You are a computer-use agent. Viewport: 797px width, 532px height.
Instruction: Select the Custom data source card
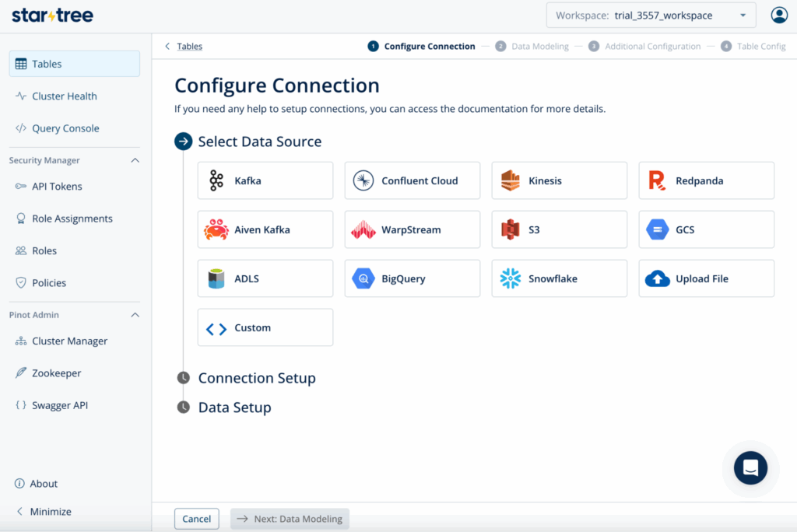pyautogui.click(x=265, y=327)
